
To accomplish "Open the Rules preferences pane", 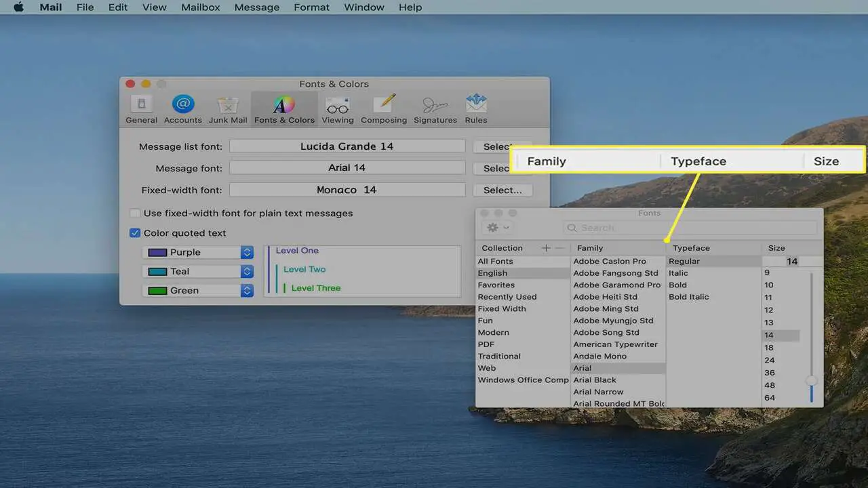I will click(x=476, y=109).
